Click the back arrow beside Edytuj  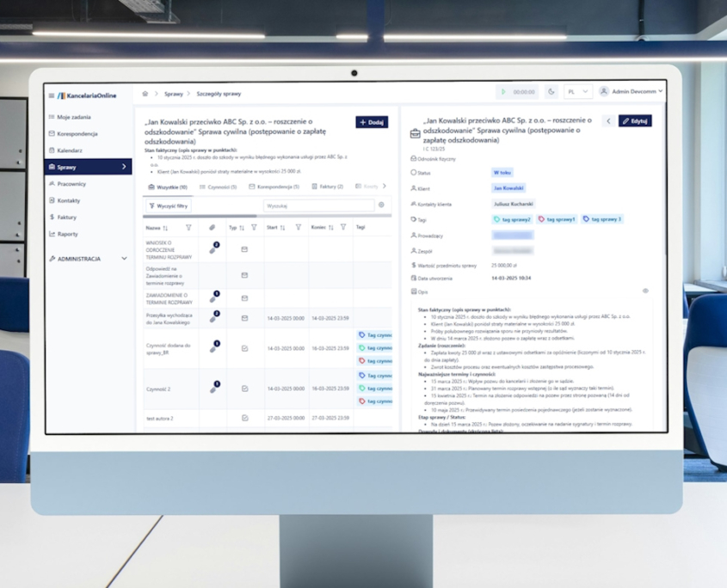608,121
